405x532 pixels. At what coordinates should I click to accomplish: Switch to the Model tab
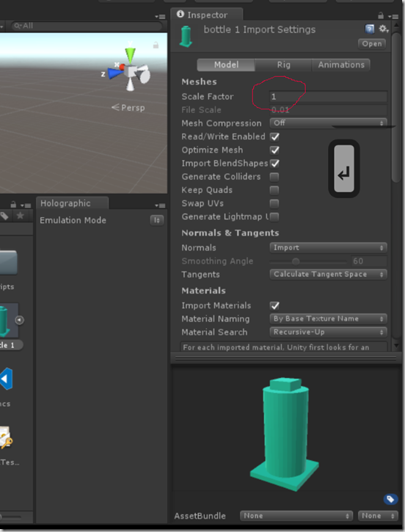pyautogui.click(x=226, y=65)
